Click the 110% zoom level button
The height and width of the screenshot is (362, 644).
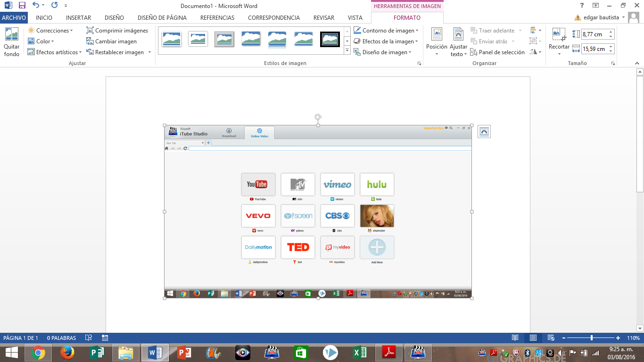[633, 338]
